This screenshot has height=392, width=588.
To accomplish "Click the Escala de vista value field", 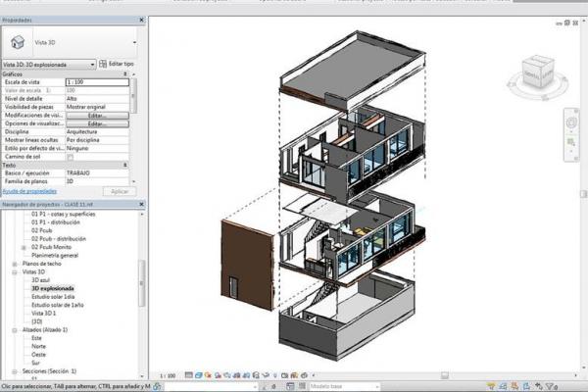I will [x=96, y=82].
